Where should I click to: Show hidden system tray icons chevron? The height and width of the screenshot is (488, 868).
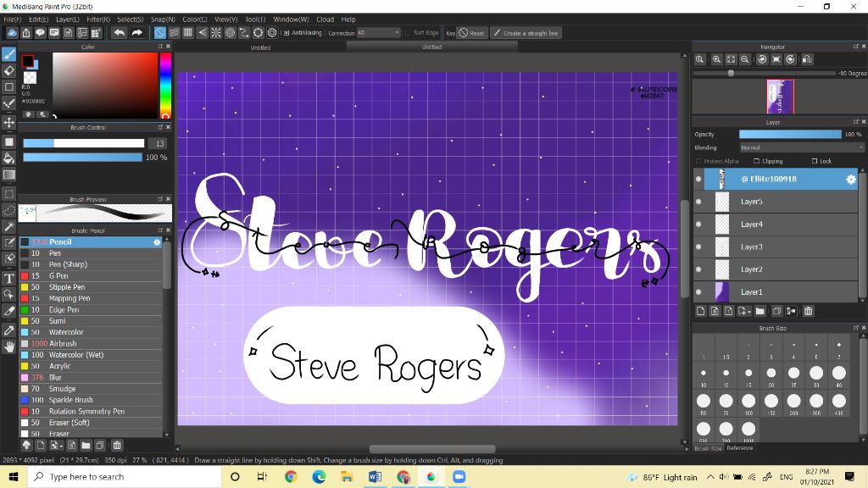(710, 477)
